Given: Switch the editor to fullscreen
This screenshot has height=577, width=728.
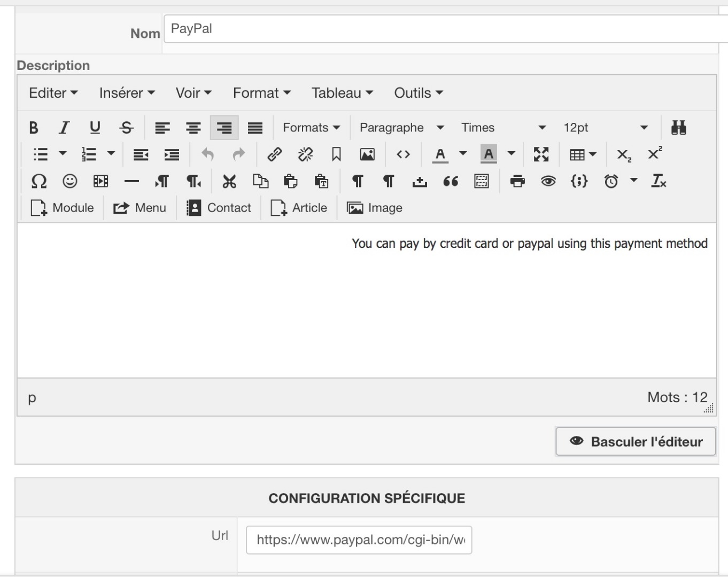Looking at the screenshot, I should coord(541,155).
